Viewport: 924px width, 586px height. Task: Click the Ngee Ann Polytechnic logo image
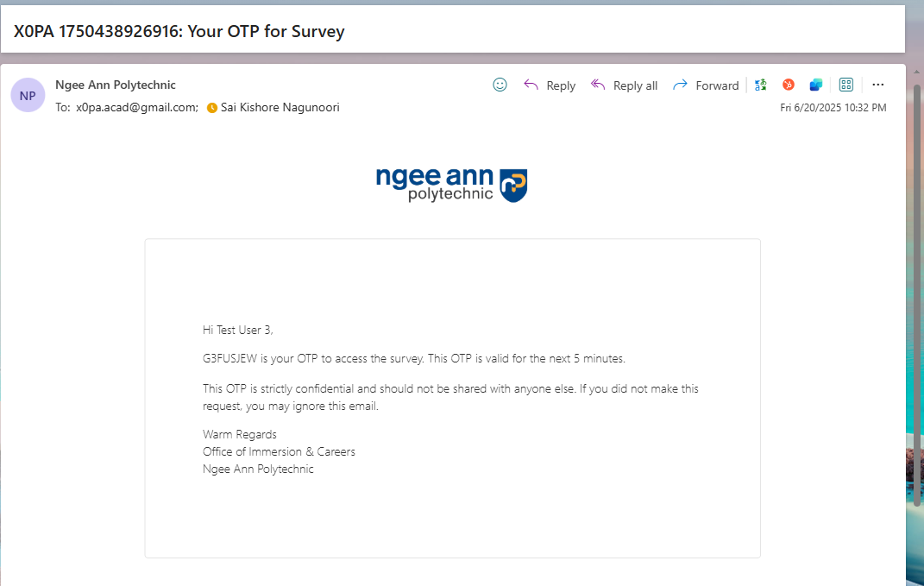[451, 184]
